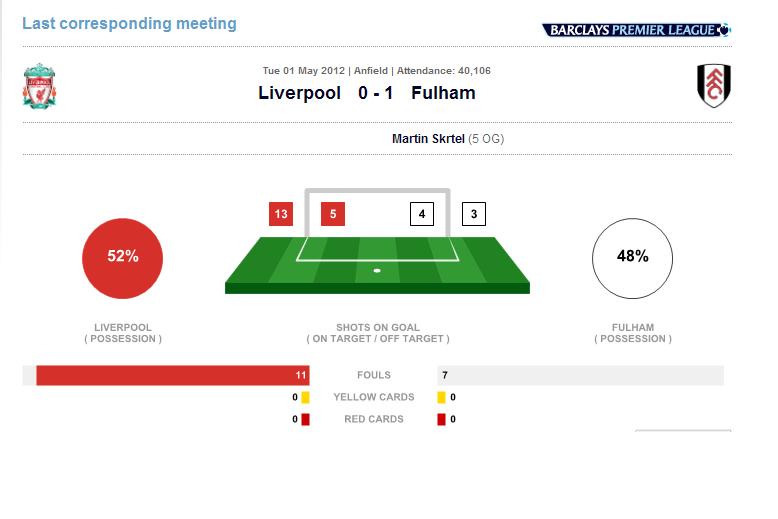Open the Barclays Premier League logo

(636, 30)
